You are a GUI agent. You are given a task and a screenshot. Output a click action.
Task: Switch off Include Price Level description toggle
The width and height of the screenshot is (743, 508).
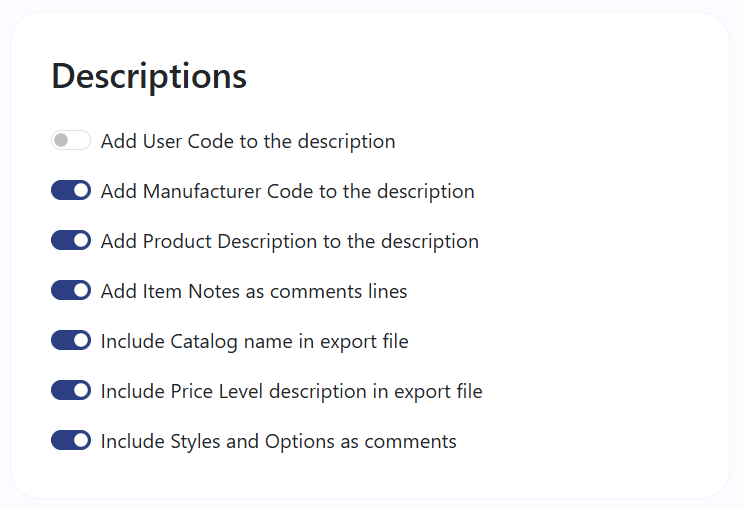[71, 391]
